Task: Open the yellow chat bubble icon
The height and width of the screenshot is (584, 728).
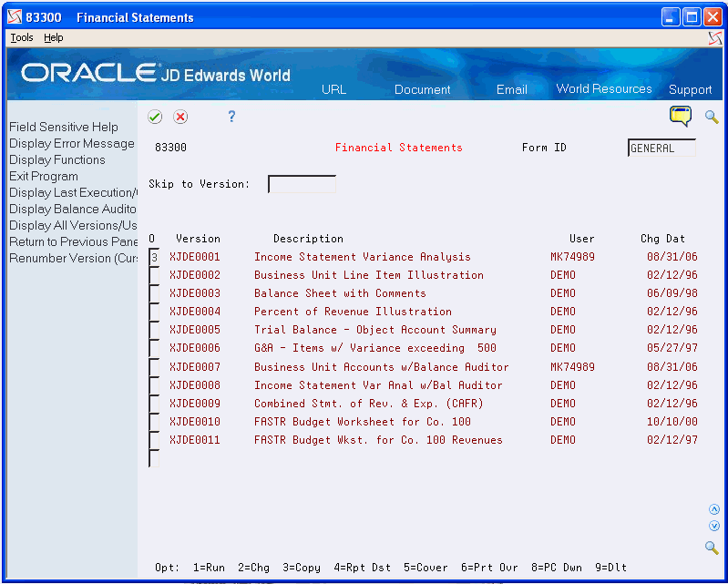Action: [x=681, y=116]
